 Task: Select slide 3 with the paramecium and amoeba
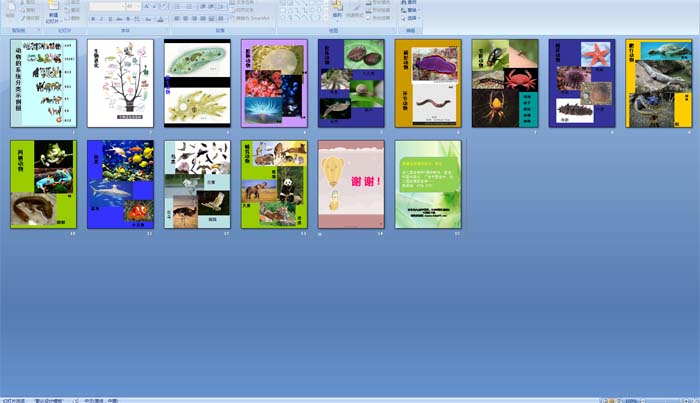197,83
